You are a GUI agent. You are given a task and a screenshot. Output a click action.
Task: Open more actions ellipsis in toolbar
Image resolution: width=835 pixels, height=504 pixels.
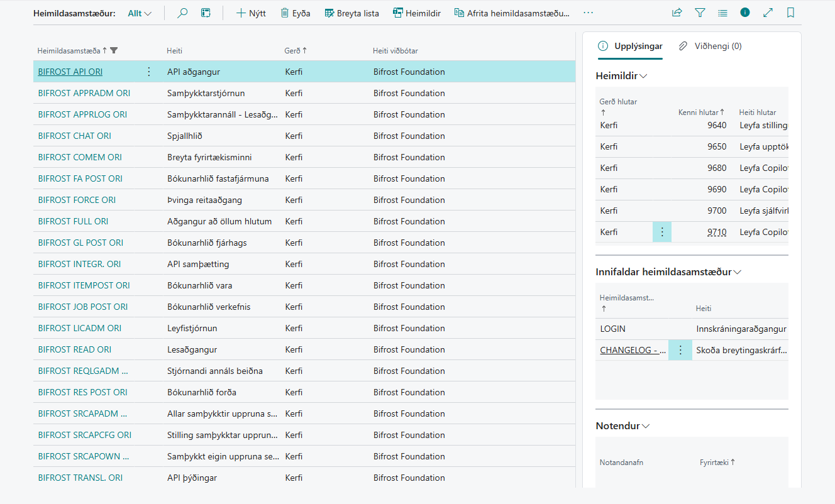(588, 13)
